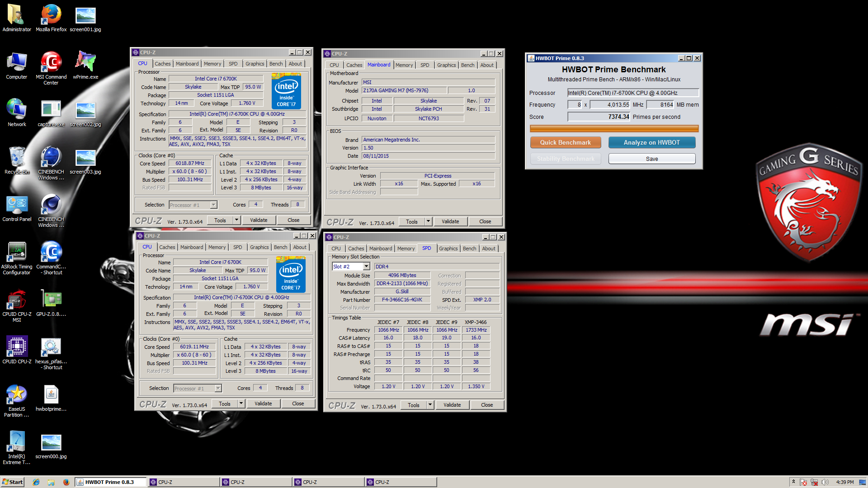Switch to Caches tab in top-left CPU-Z
This screenshot has width=868, height=488.
(x=163, y=64)
